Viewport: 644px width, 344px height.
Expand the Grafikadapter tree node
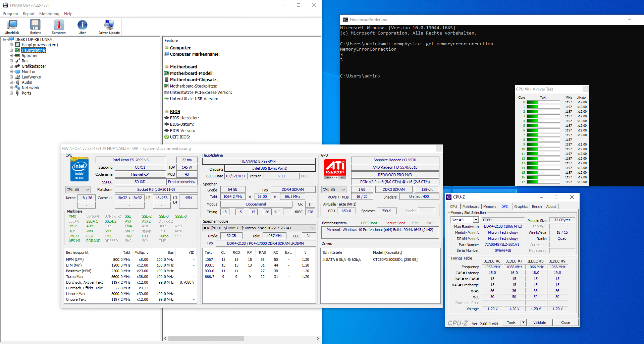pyautogui.click(x=11, y=66)
